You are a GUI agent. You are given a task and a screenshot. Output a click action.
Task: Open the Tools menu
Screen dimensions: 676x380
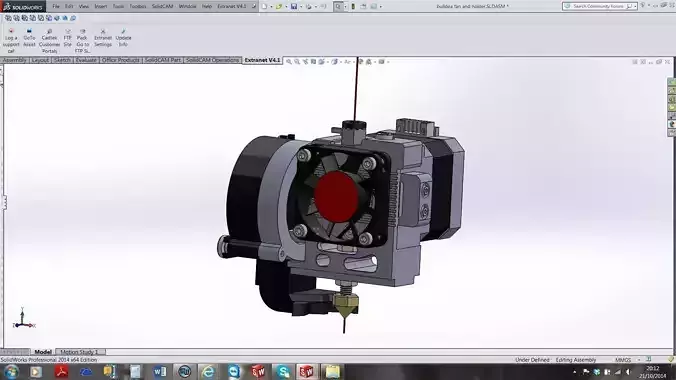click(118, 6)
